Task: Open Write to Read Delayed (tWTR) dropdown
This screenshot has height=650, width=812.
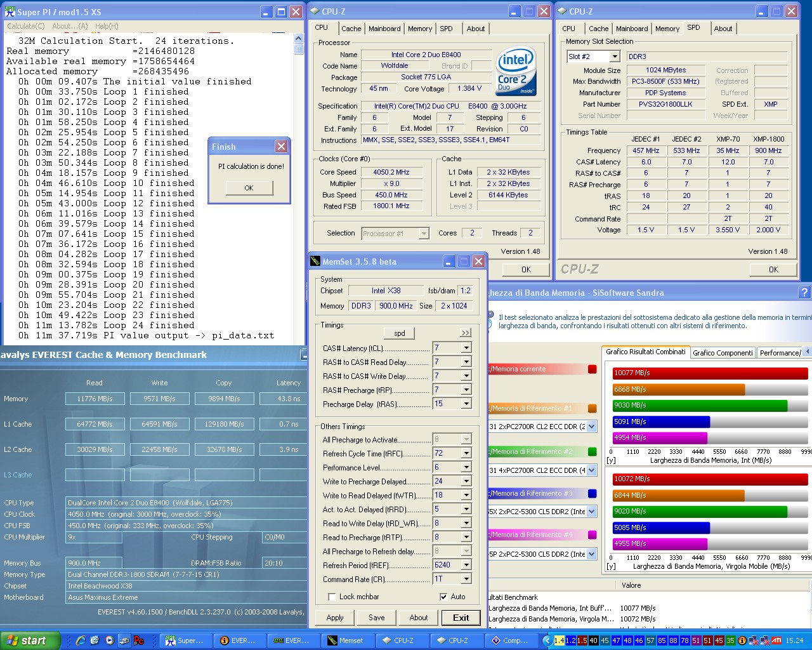Action: click(x=466, y=495)
